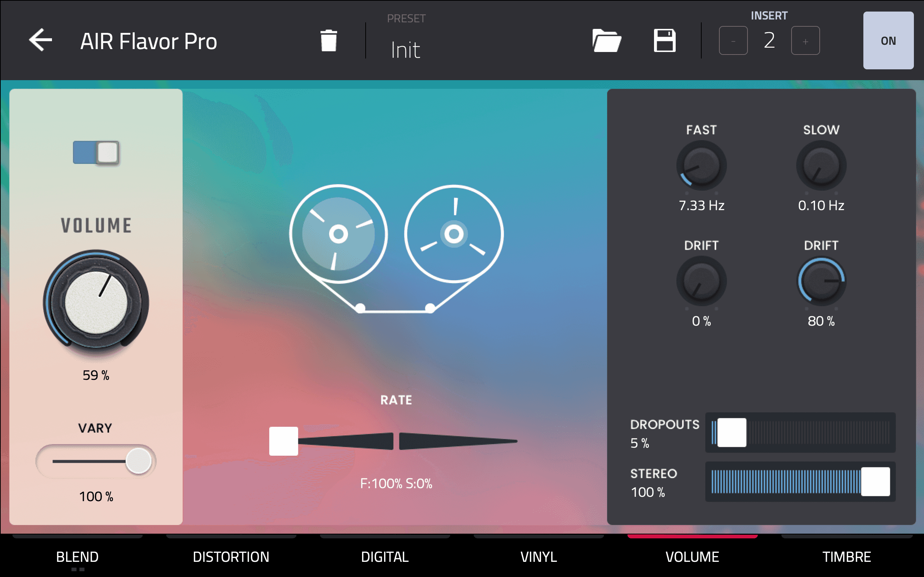Decrease insert slot with minus button
Viewport: 924px width, 577px height.
tap(733, 40)
